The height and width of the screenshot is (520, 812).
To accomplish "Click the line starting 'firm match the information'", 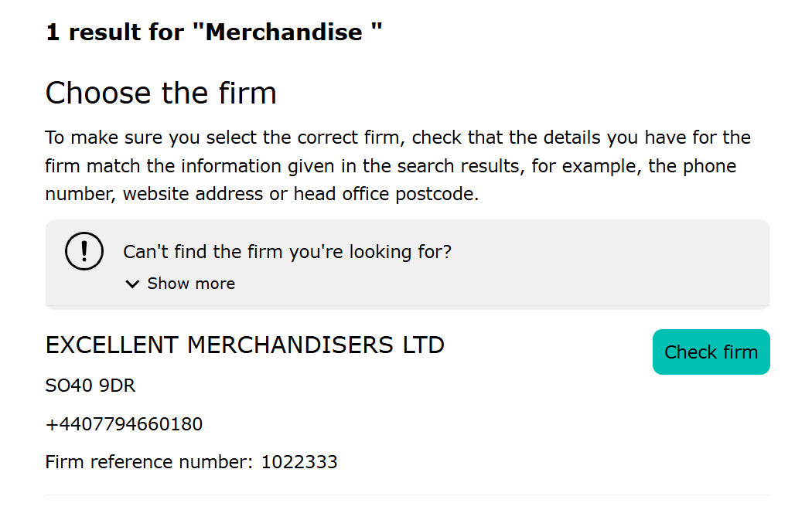I will (391, 166).
